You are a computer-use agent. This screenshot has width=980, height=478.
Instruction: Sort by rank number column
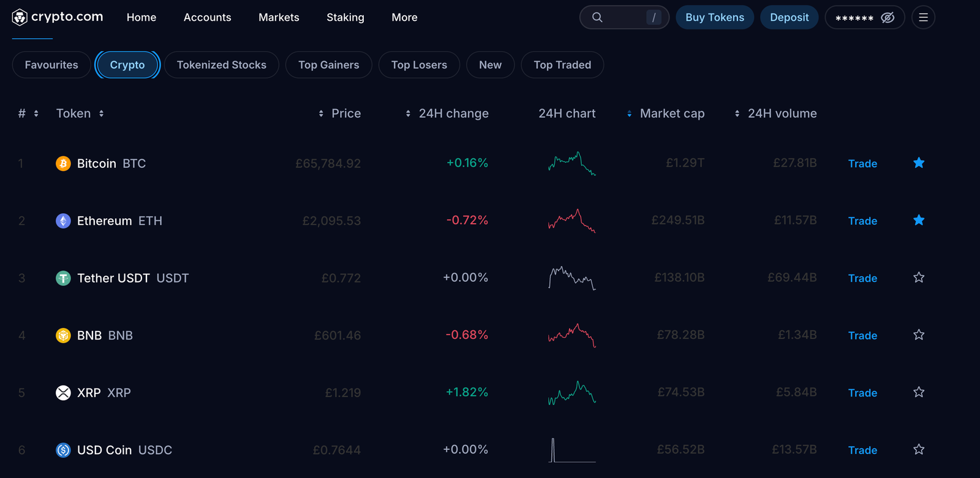tap(28, 113)
